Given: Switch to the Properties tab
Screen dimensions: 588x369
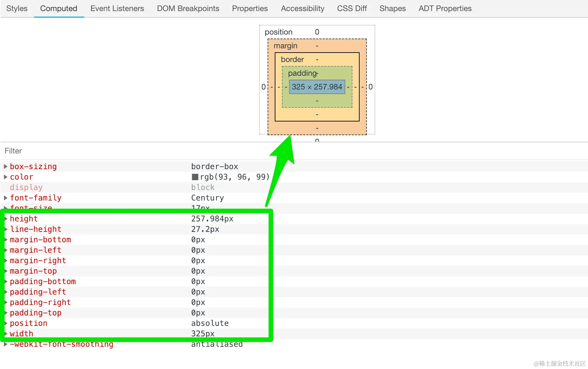Looking at the screenshot, I should point(250,8).
